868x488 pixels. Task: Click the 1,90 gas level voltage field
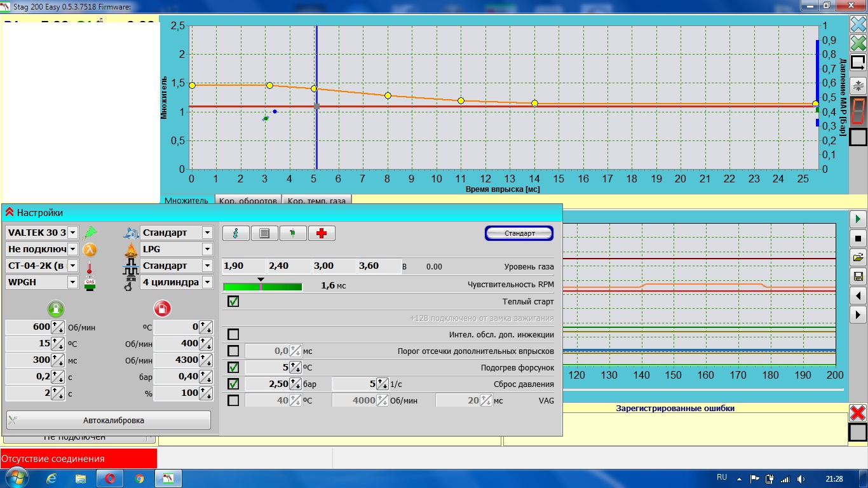pos(244,266)
